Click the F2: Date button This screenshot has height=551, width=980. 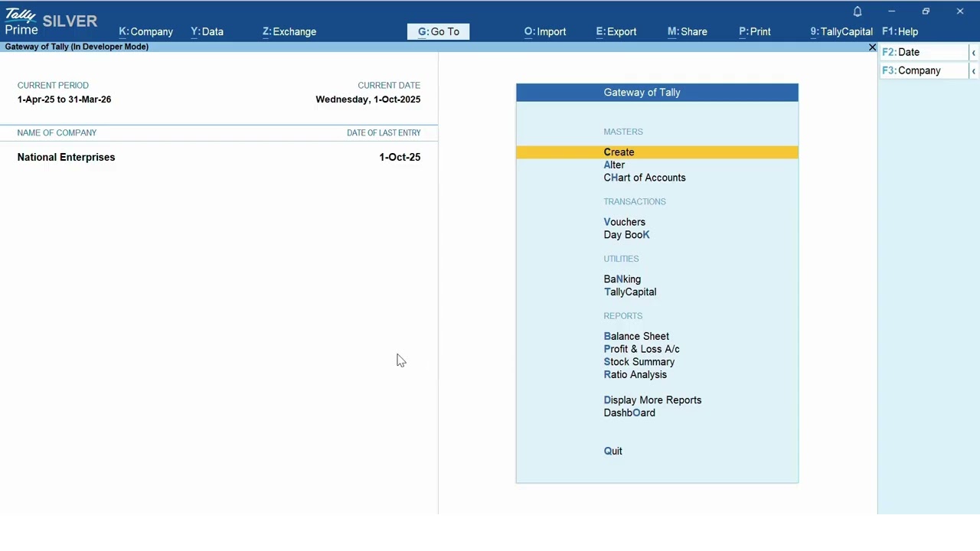click(x=923, y=52)
